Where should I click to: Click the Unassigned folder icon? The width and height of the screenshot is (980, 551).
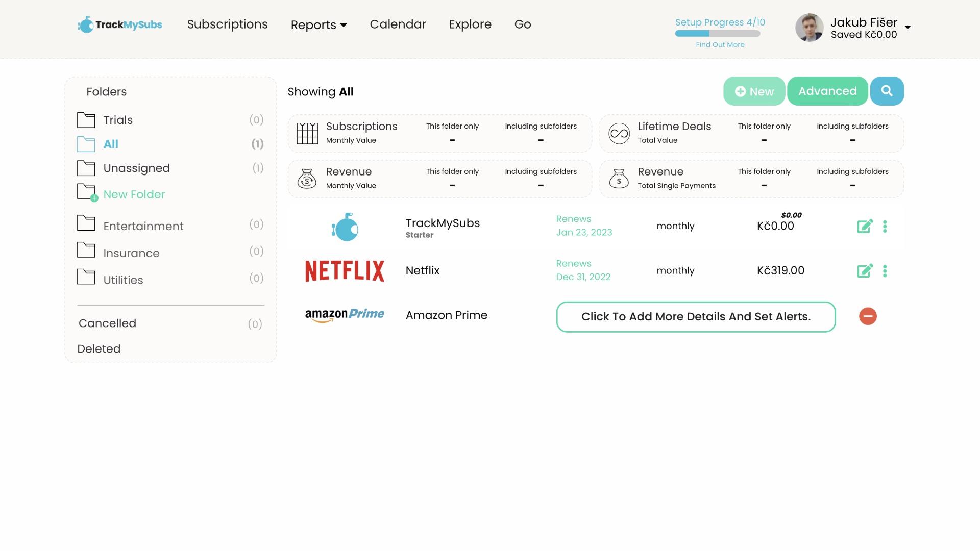coord(86,168)
